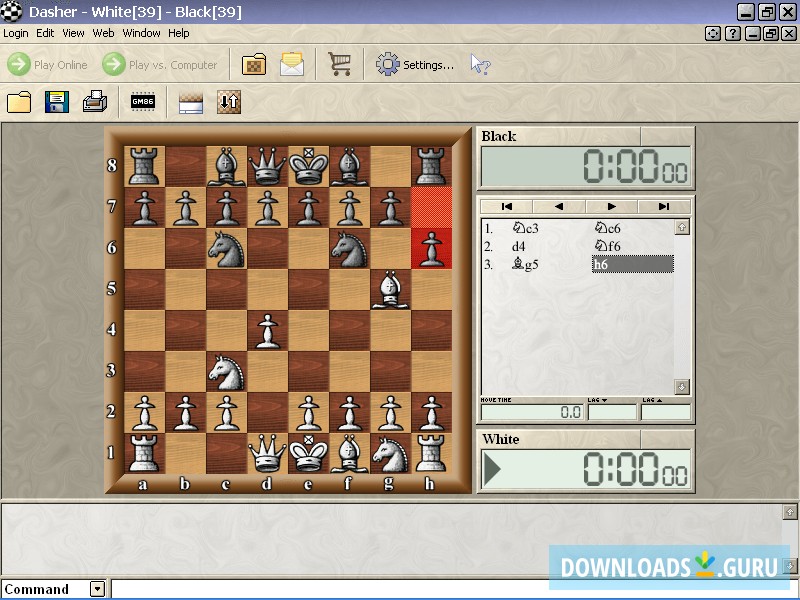Save the current game

[x=55, y=102]
